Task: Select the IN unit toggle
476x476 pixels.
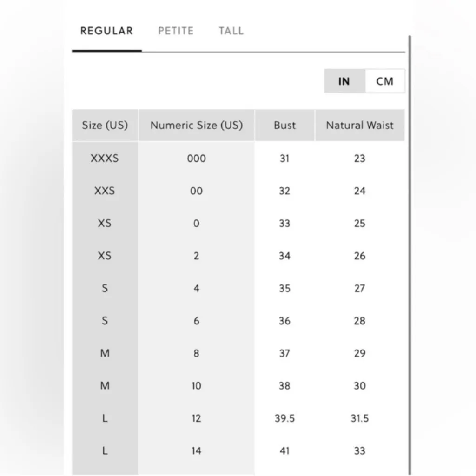Action: (x=344, y=81)
